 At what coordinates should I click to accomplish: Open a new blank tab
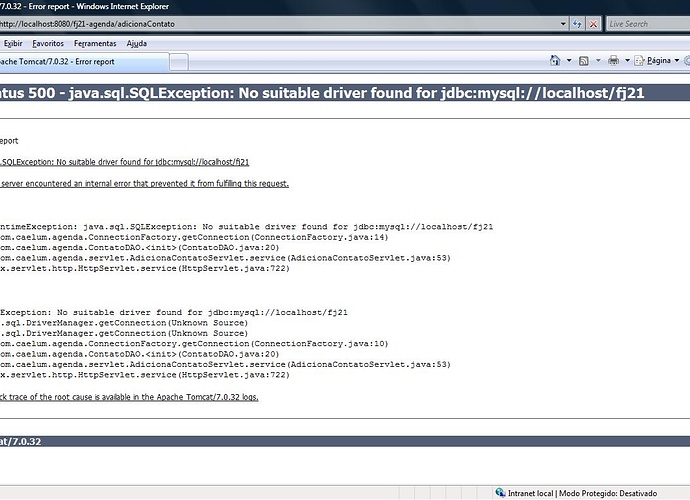coord(179,62)
